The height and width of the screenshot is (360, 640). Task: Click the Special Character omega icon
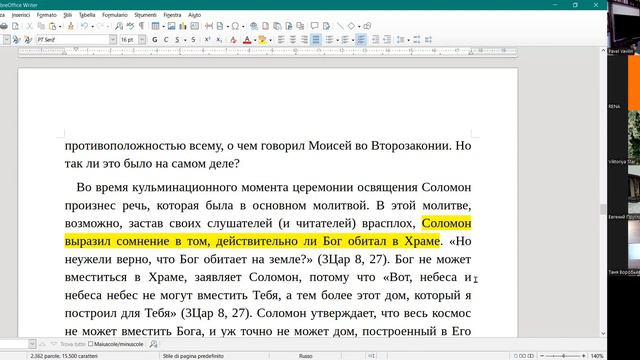click(235, 26)
